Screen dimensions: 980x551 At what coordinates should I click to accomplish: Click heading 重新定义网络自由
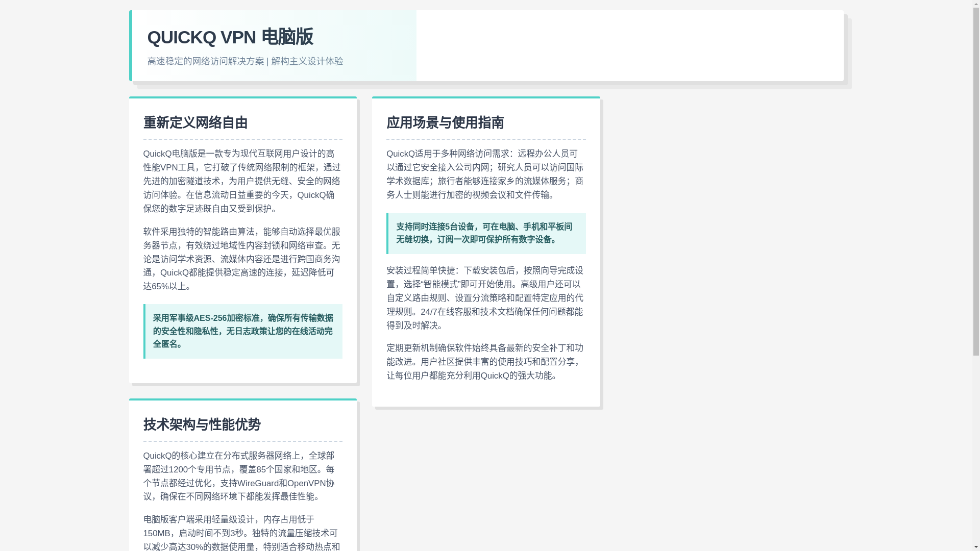click(195, 122)
